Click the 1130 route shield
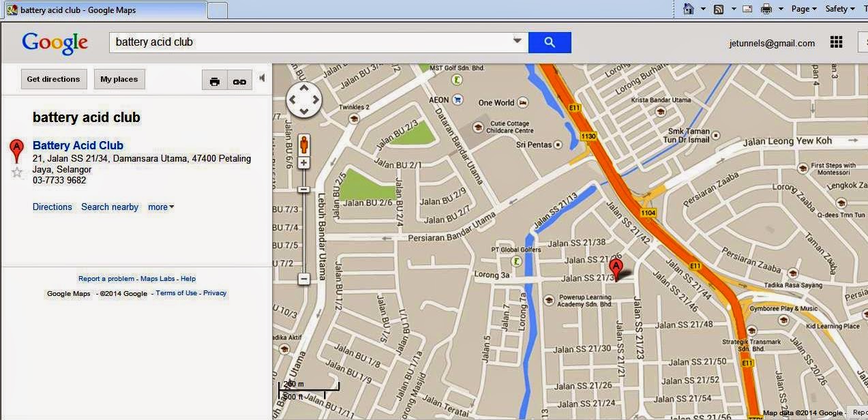The width and height of the screenshot is (868, 420). [x=588, y=136]
